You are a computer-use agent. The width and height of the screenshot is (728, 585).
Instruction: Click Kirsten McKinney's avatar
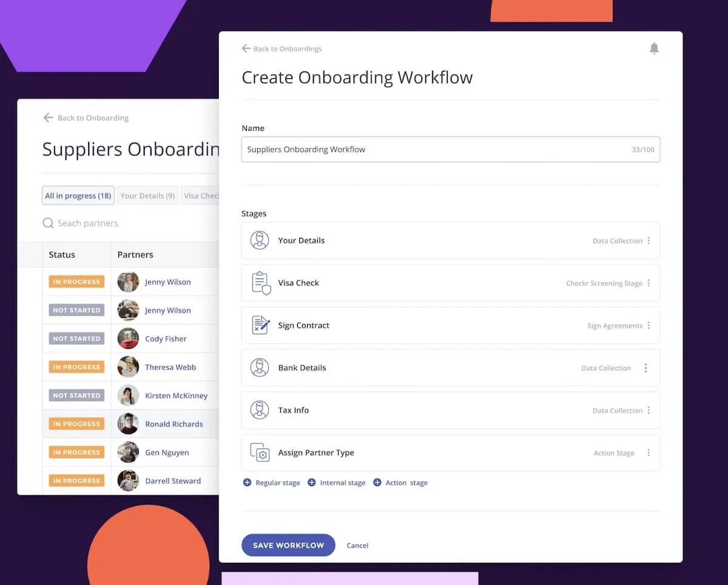[x=128, y=396]
